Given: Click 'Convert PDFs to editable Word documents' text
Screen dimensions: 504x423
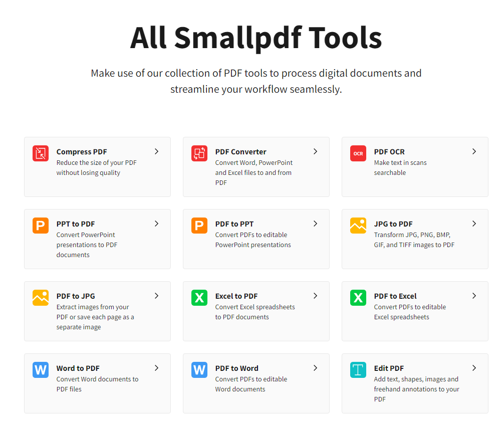Looking at the screenshot, I should (x=251, y=384).
